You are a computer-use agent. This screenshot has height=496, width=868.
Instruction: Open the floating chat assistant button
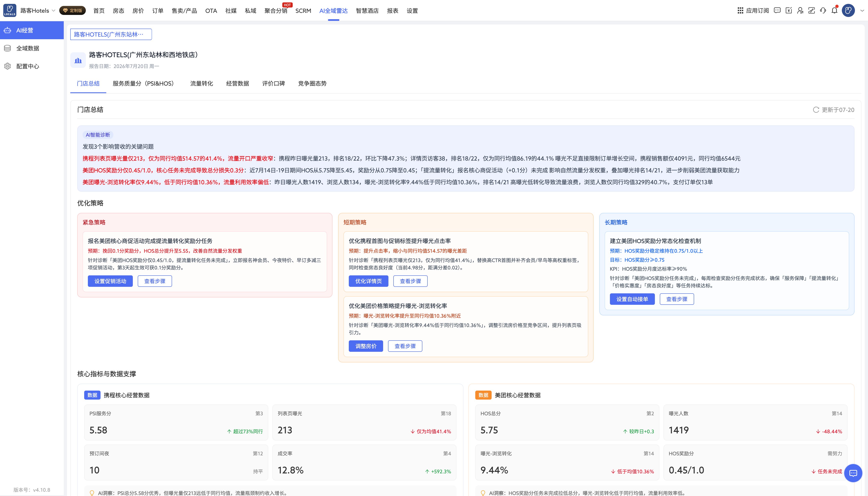[853, 473]
